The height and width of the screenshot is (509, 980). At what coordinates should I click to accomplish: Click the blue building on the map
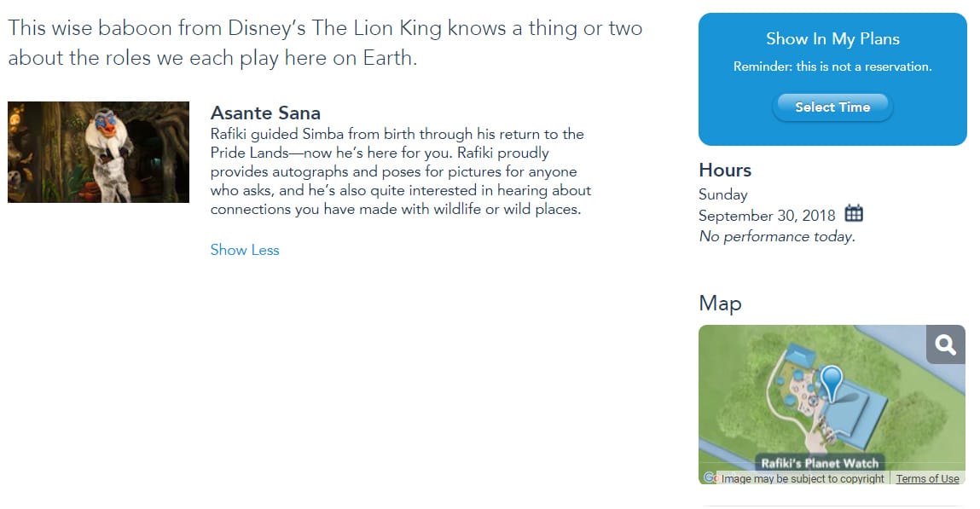853,414
